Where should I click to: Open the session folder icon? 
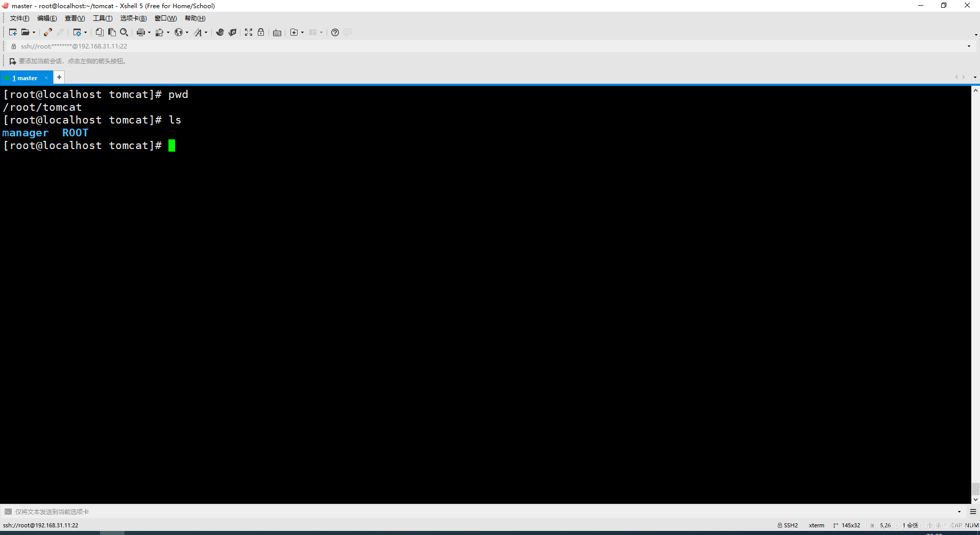(x=25, y=32)
